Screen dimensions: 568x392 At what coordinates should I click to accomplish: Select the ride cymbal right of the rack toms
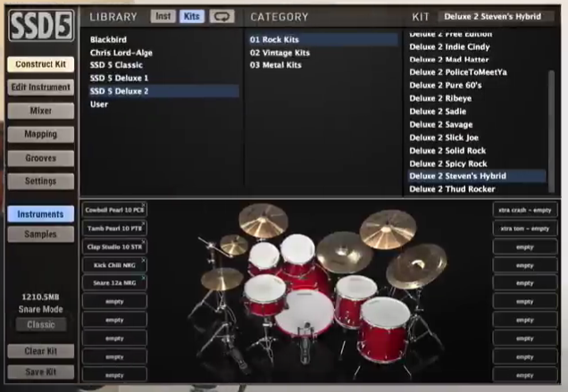[x=344, y=252]
